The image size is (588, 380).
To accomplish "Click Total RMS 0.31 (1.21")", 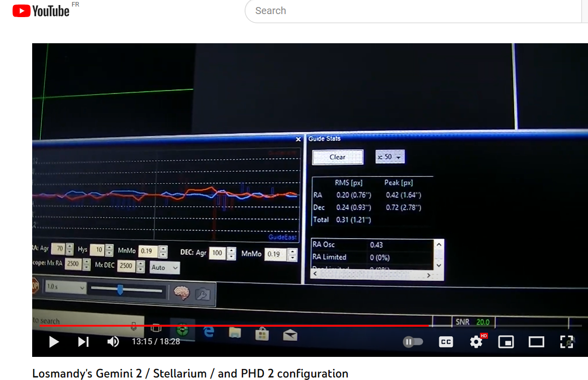I will (x=353, y=220).
